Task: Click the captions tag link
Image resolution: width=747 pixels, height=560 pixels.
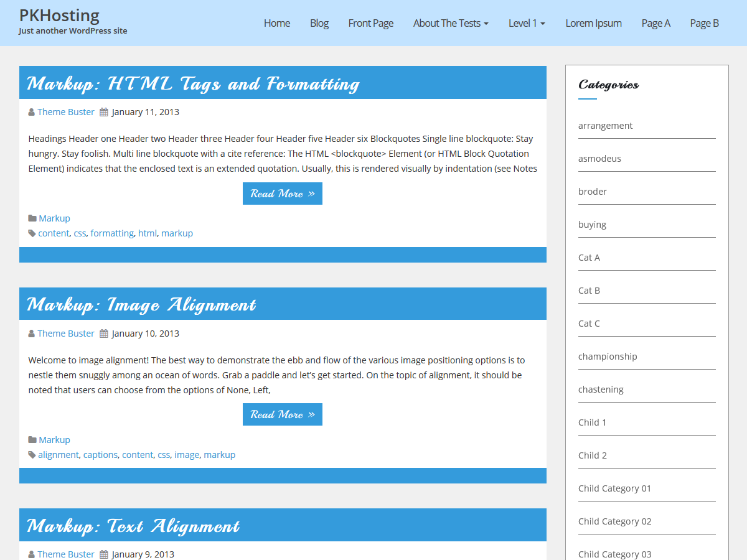Action: coord(100,455)
